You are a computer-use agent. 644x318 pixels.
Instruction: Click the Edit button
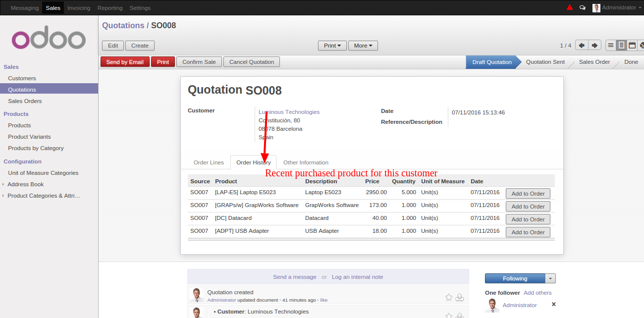(x=113, y=46)
